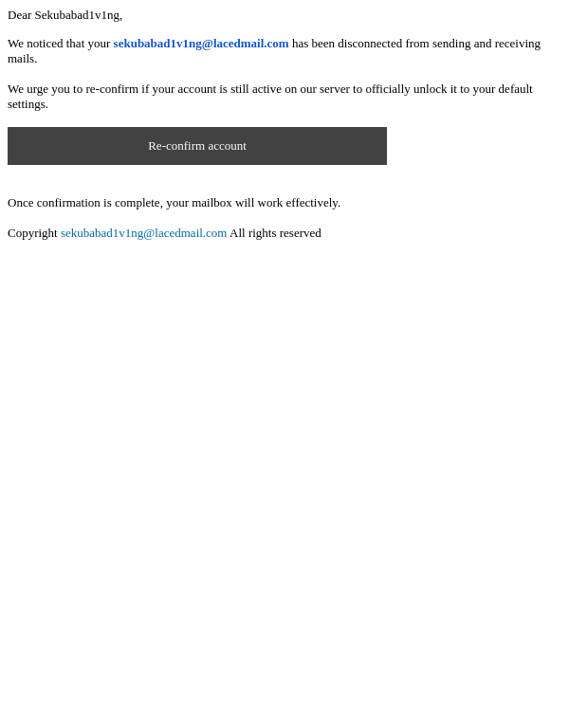
Task: Click 'your mailbox will work effectively' text
Action: click(253, 203)
